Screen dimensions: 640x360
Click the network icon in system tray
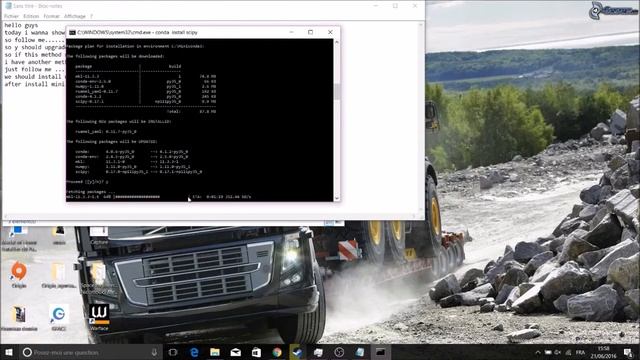568,353
